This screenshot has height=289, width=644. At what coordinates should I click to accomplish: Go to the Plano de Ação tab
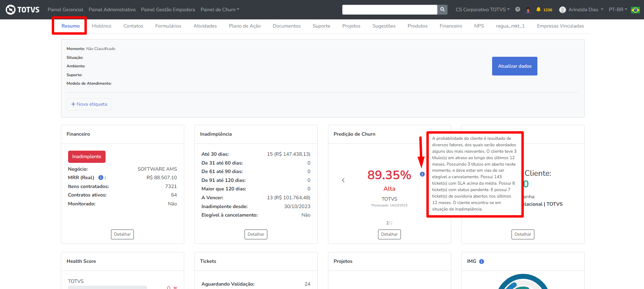(x=245, y=26)
